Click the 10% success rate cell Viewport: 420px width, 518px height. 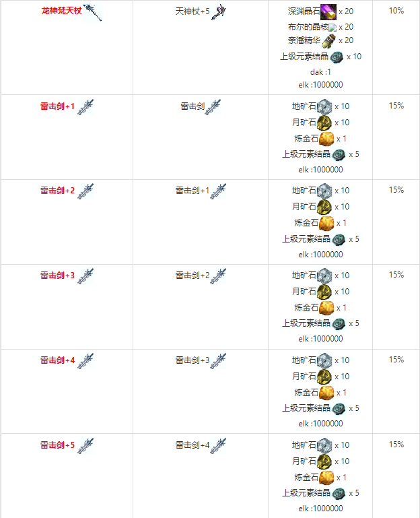(x=396, y=11)
